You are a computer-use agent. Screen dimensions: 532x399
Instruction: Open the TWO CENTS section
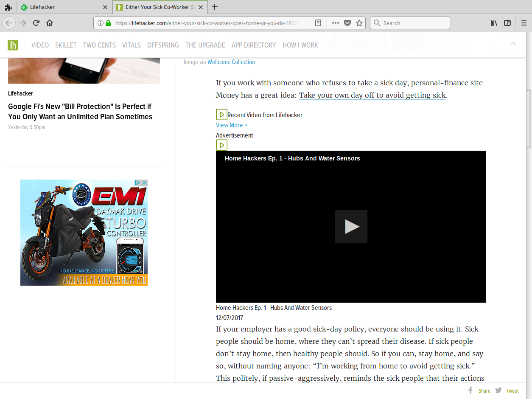click(x=99, y=45)
